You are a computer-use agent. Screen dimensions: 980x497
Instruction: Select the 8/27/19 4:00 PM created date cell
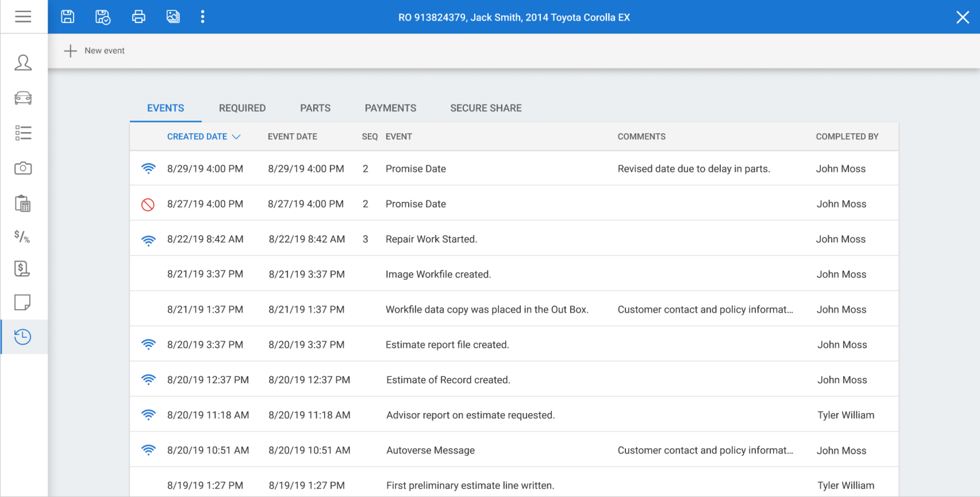click(x=205, y=204)
